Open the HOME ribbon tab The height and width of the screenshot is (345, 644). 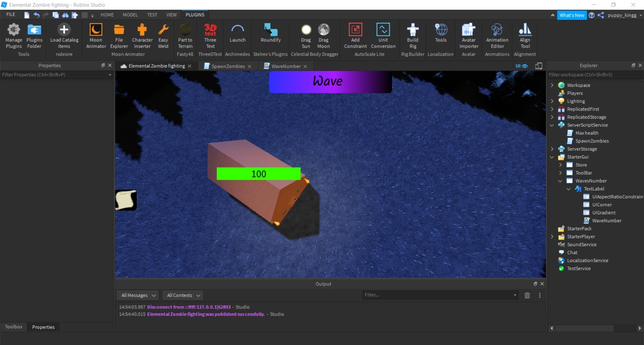pos(107,15)
